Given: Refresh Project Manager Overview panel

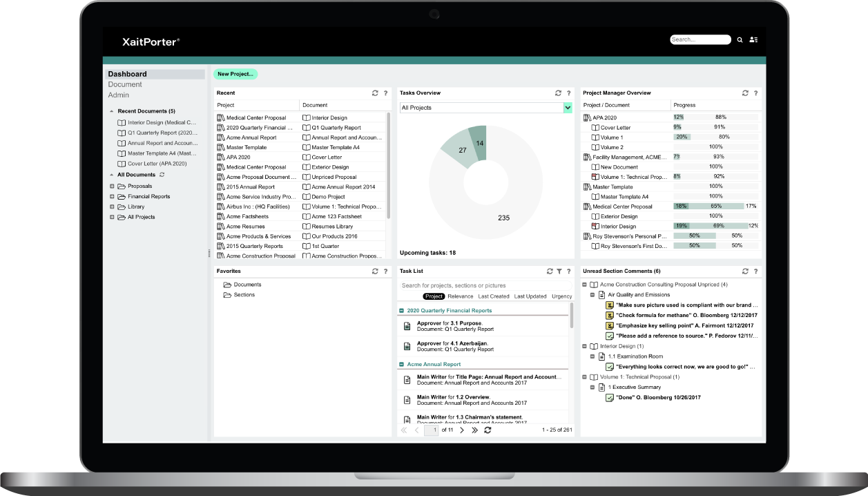Looking at the screenshot, I should (x=745, y=93).
